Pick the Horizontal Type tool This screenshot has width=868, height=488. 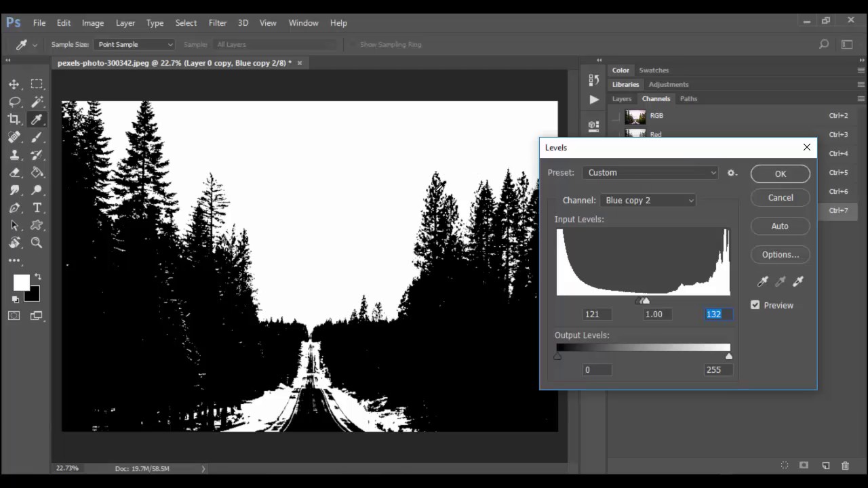[37, 207]
